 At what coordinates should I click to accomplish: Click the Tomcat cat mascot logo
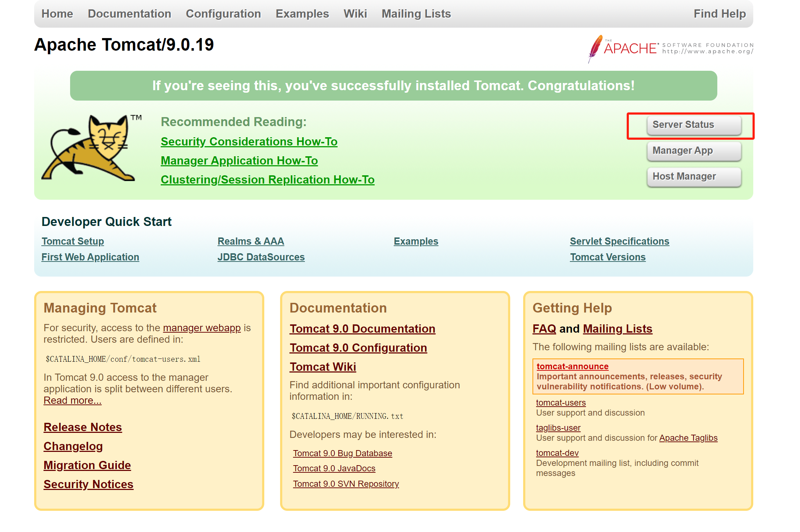[89, 148]
